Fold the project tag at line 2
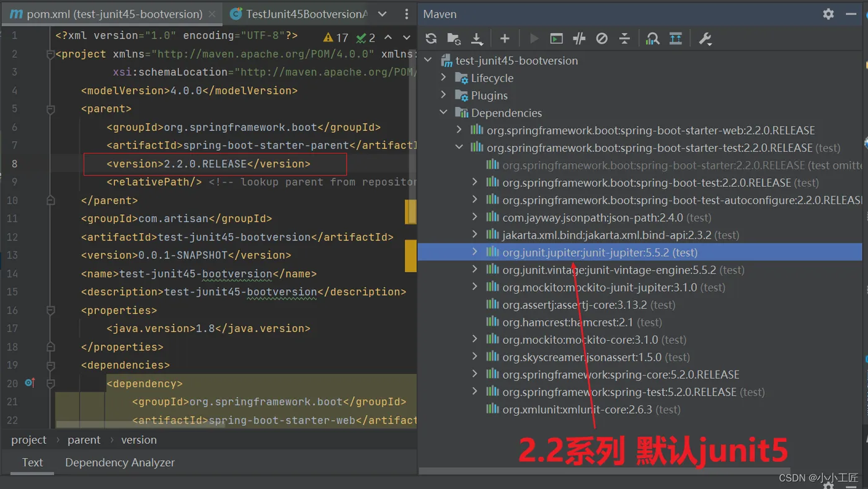Viewport: 868px width, 489px height. [x=51, y=54]
